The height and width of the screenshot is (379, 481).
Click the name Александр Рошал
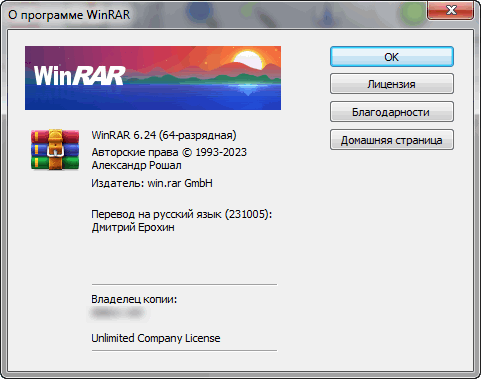pos(137,165)
